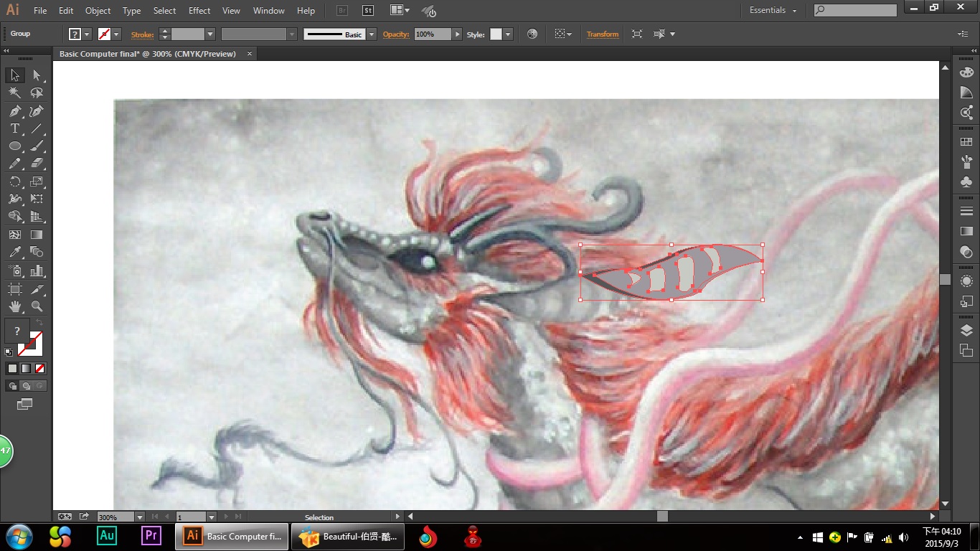Select the Type tool
This screenshot has width=980, height=551.
(15, 129)
